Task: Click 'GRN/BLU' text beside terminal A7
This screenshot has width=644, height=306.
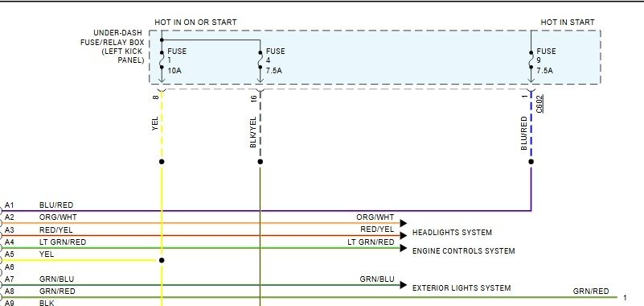Action: [56, 279]
